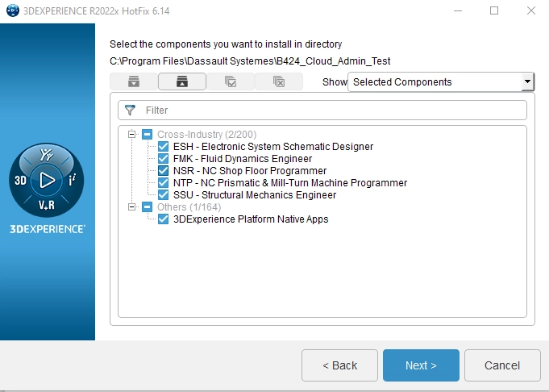Uncheck FMK - Fluid Dynamics Engineer
This screenshot has height=392, width=549.
pyautogui.click(x=163, y=159)
